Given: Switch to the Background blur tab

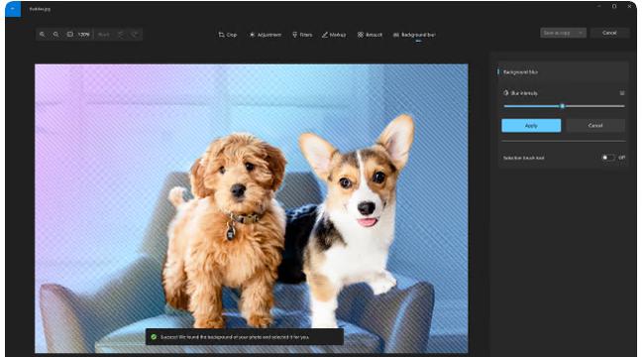Looking at the screenshot, I should pos(414,35).
